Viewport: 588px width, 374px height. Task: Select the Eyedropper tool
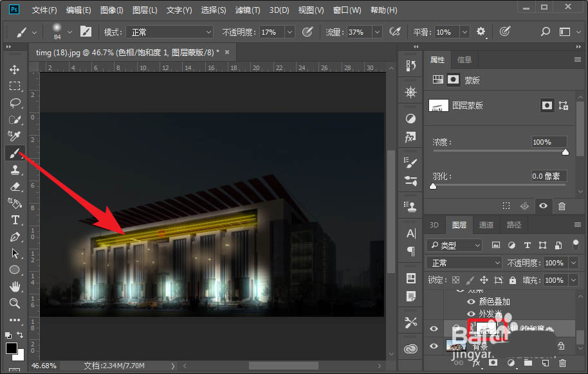point(15,136)
